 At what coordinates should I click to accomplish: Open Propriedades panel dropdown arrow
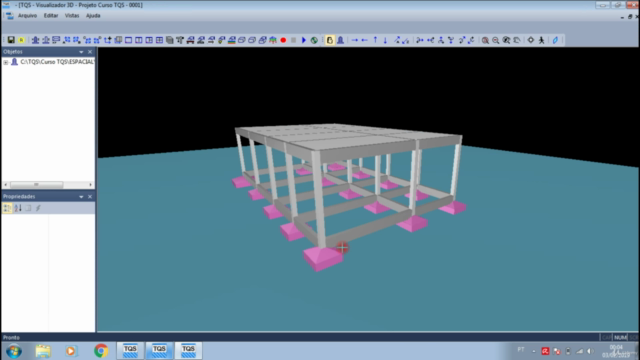(81, 197)
